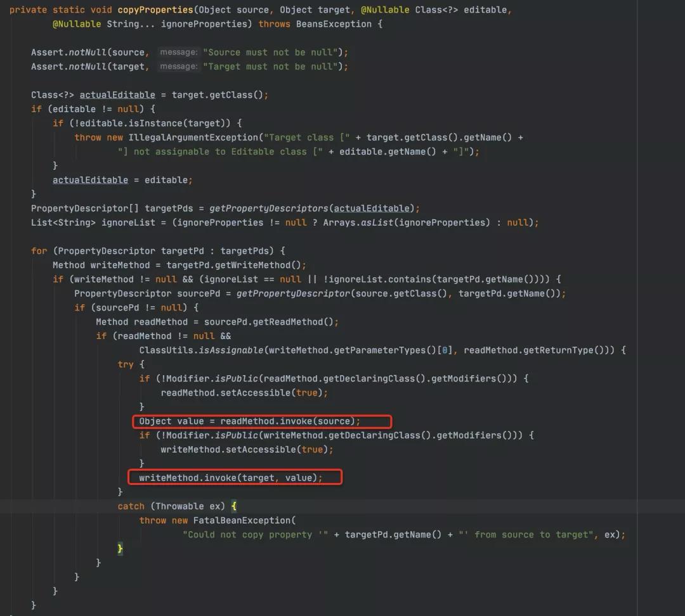Click the highlighted opening brace after catch

tap(233, 506)
